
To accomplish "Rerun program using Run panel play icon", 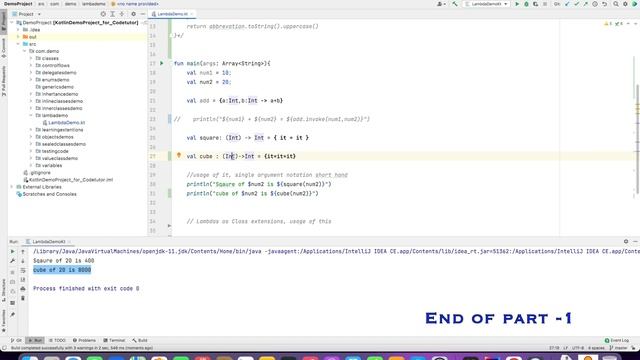I will [13, 251].
